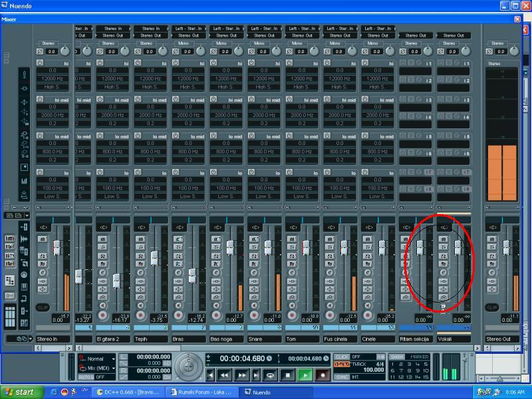Open edit channel settings for Tepih
532x399 pixels.
pos(141,273)
